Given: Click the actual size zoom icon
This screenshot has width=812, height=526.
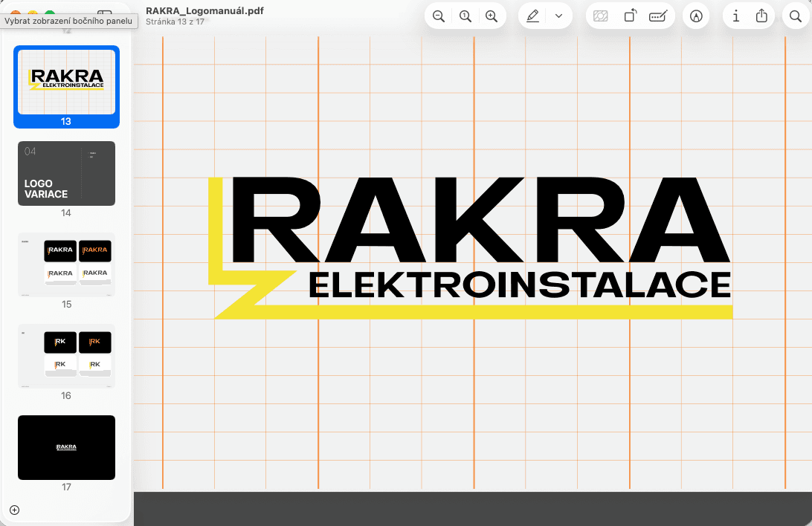Looking at the screenshot, I should 465,16.
